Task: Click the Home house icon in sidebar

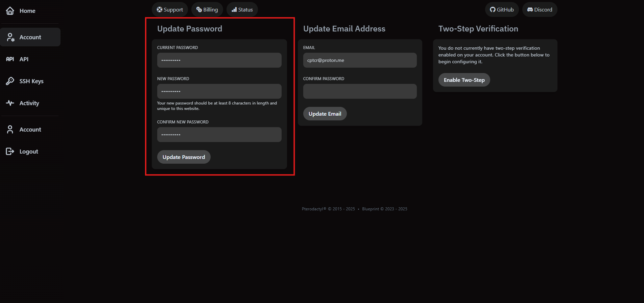Action: [x=10, y=11]
